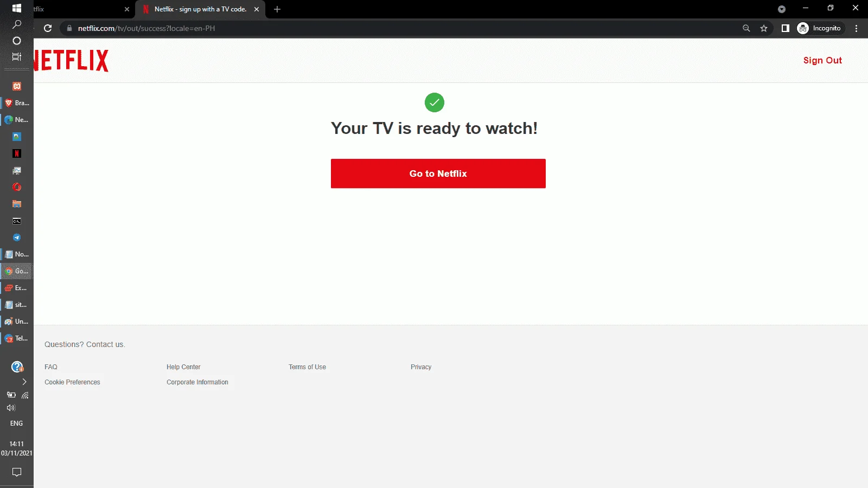
Task: Open Cookie Preferences link
Action: (x=72, y=382)
